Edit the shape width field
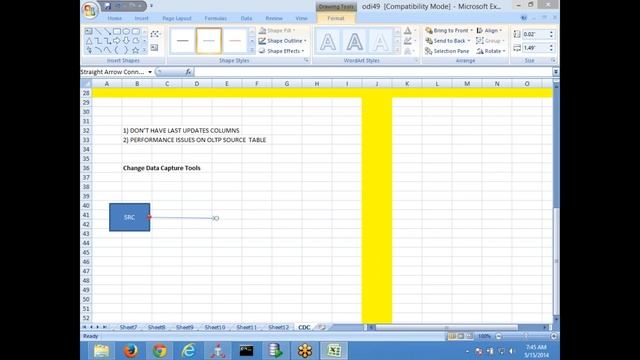The image size is (640, 360). click(x=535, y=48)
